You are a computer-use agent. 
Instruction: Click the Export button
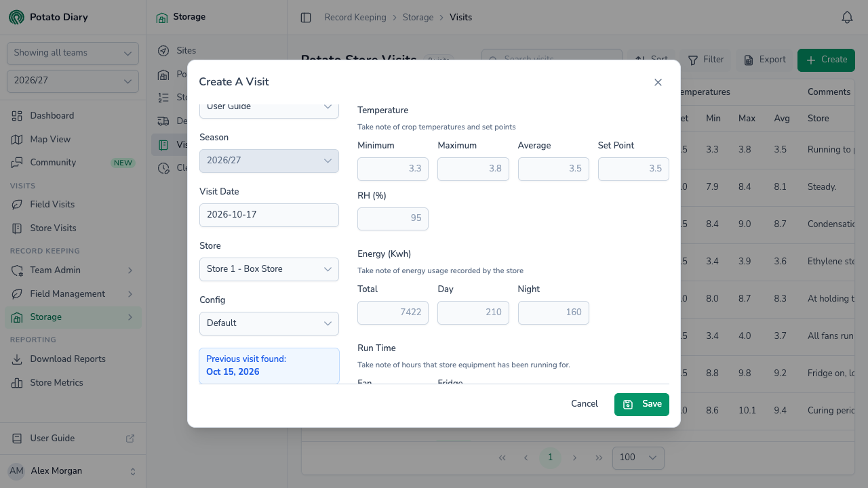tap(765, 60)
